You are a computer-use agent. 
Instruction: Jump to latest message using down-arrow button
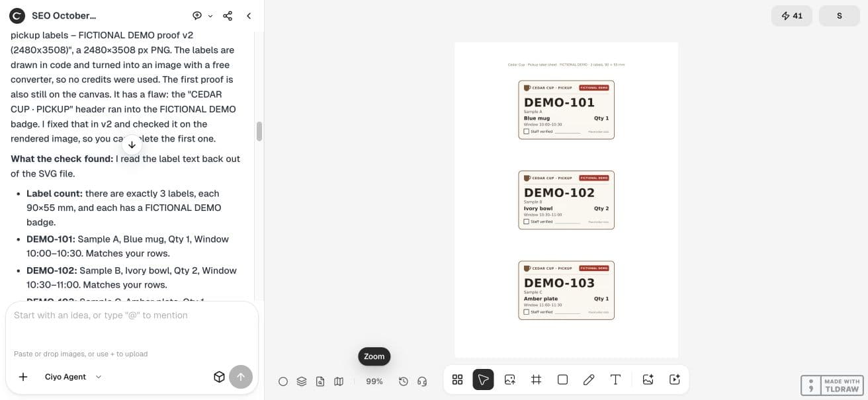pyautogui.click(x=132, y=144)
